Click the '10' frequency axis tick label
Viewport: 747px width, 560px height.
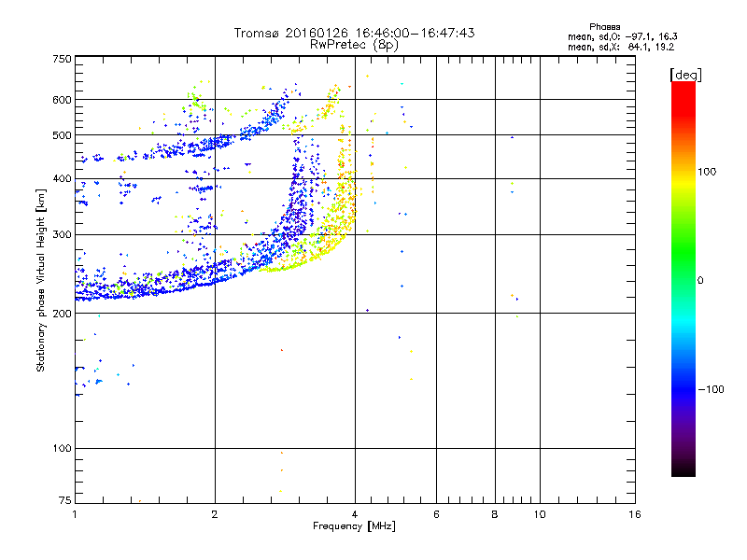point(540,514)
